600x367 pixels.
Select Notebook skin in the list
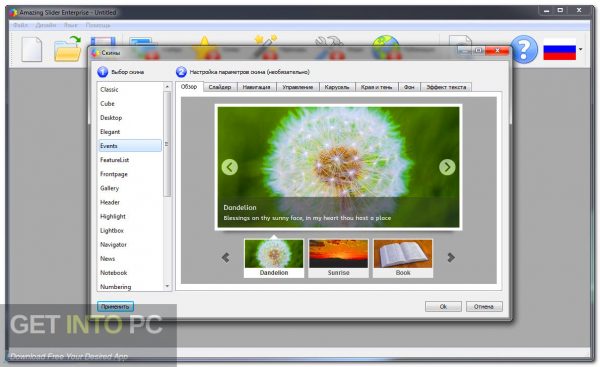click(x=130, y=273)
